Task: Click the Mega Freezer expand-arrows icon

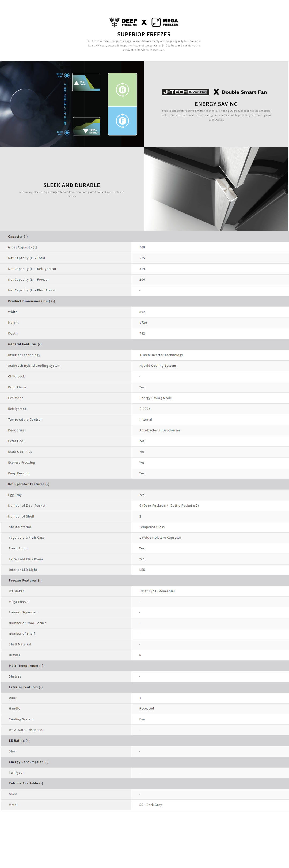Action: click(x=156, y=22)
